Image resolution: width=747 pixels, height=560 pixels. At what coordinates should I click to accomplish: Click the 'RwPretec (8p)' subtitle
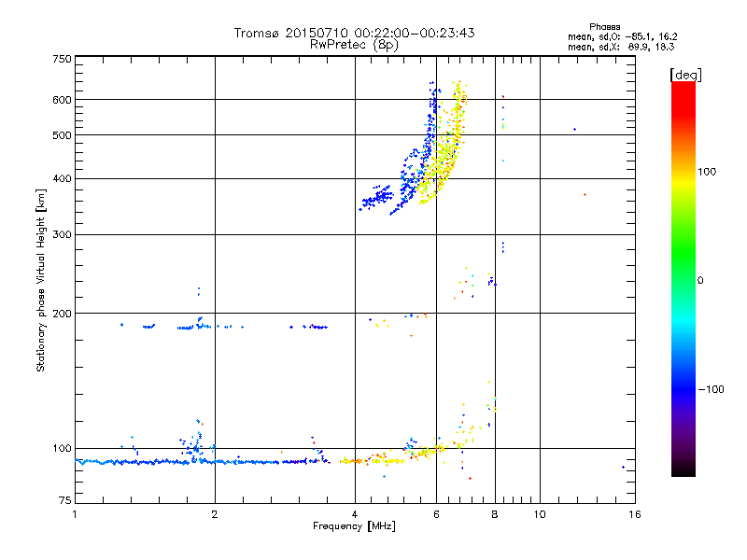(x=354, y=45)
